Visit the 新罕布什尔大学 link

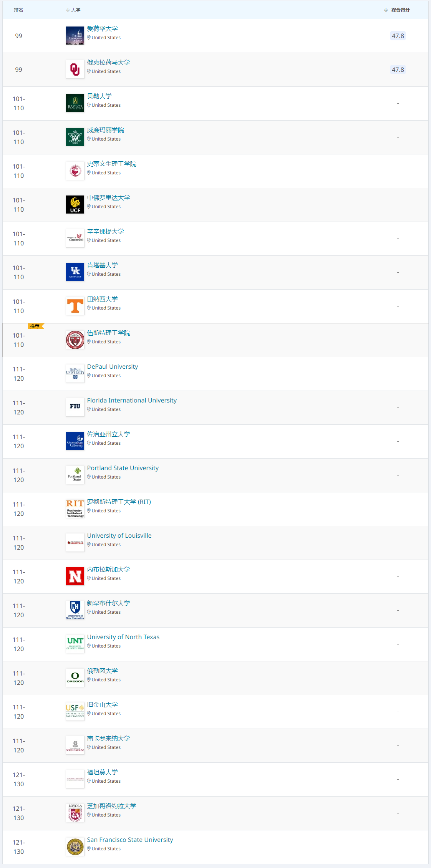[x=109, y=603]
